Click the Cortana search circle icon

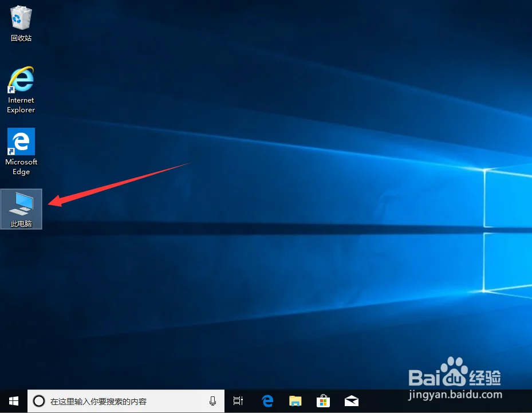[x=39, y=401]
